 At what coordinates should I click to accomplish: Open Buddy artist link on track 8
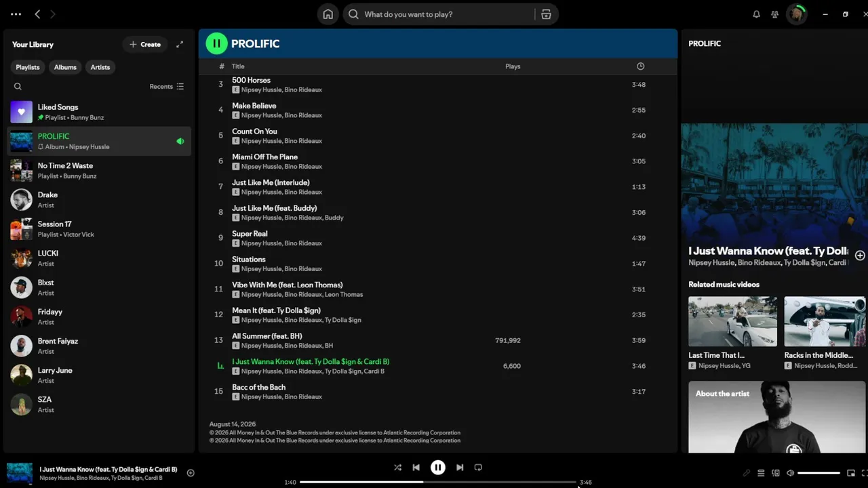point(334,218)
